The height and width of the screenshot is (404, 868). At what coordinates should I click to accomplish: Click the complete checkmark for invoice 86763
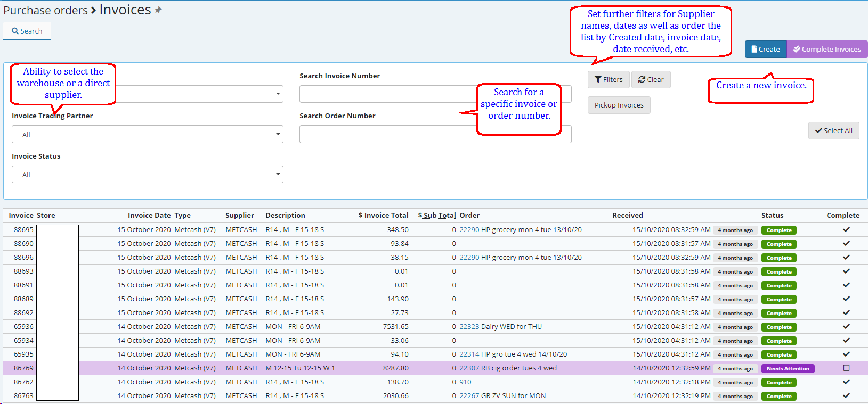click(846, 395)
